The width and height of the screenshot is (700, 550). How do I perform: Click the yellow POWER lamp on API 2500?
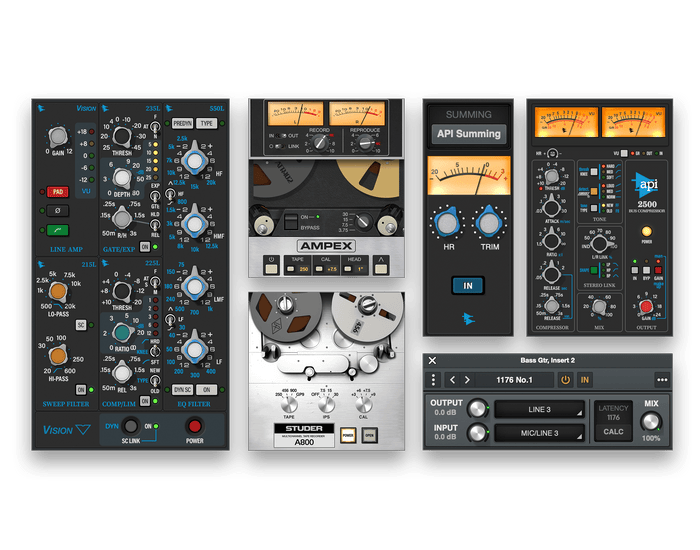pyautogui.click(x=646, y=231)
